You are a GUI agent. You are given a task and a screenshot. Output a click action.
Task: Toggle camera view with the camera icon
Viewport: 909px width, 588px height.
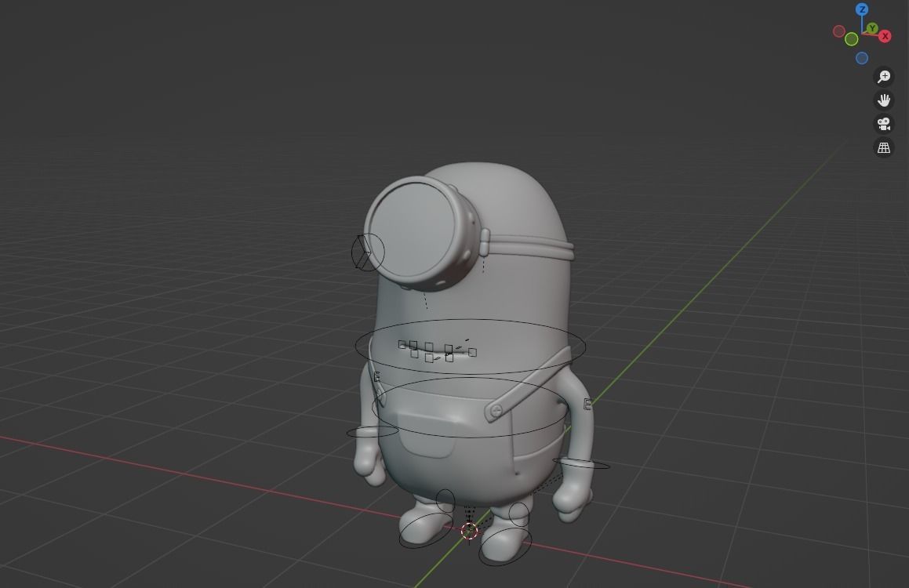[x=883, y=124]
